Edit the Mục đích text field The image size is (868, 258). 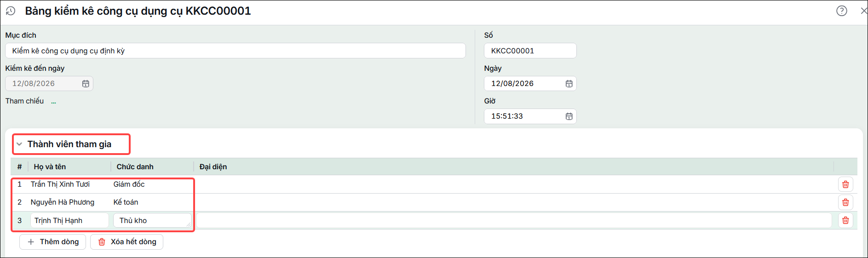236,51
